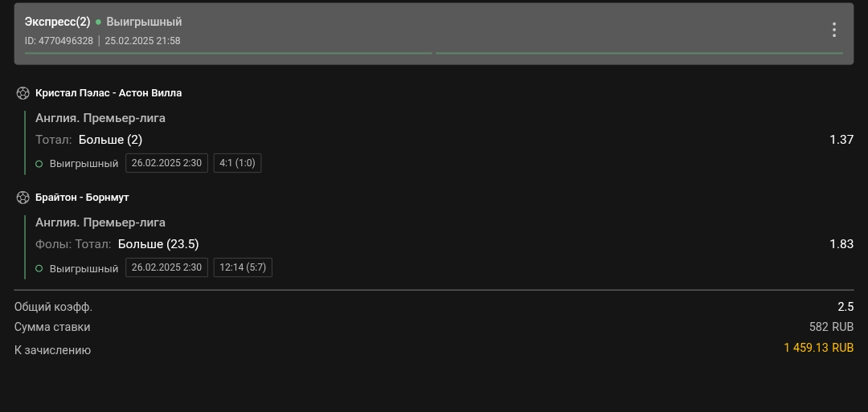Screen dimensions: 868x412
Task: Open Брайтон - Борнмут match
Action: coord(82,198)
